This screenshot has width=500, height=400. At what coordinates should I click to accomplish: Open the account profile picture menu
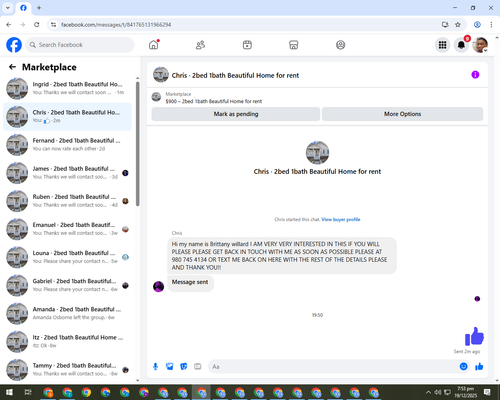480,45
